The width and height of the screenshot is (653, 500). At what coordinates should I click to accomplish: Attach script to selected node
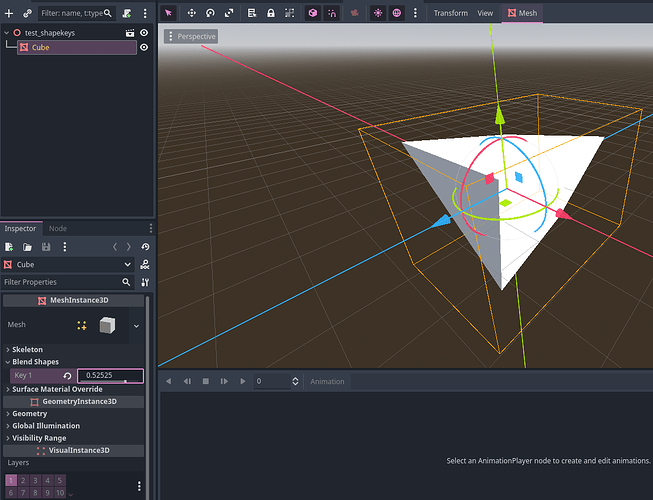[x=127, y=13]
